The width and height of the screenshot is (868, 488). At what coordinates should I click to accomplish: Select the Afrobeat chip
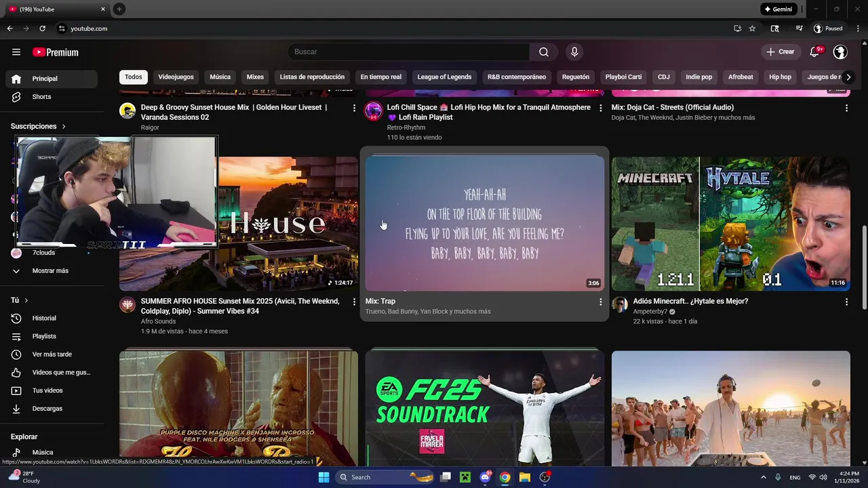tap(741, 77)
